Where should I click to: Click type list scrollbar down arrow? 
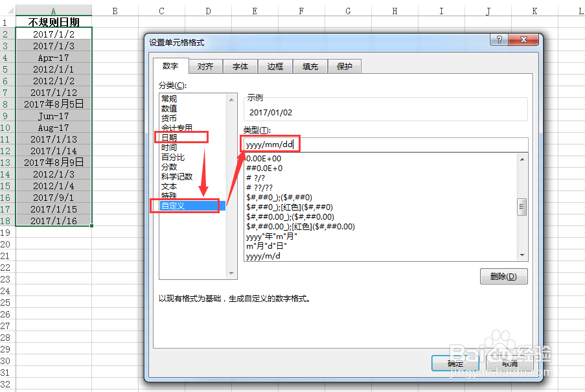pyautogui.click(x=522, y=255)
